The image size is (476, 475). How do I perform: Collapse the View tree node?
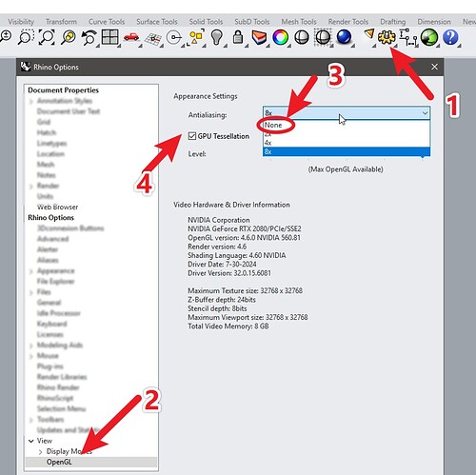pos(31,441)
